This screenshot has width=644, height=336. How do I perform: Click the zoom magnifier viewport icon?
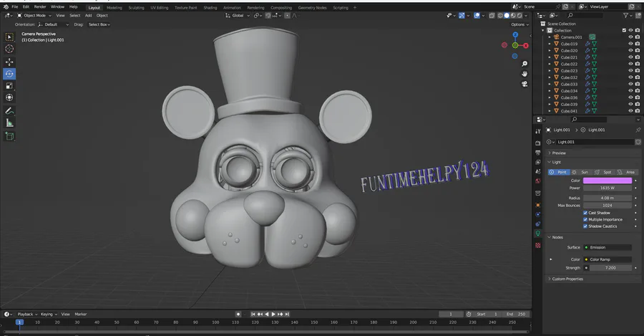pyautogui.click(x=525, y=64)
